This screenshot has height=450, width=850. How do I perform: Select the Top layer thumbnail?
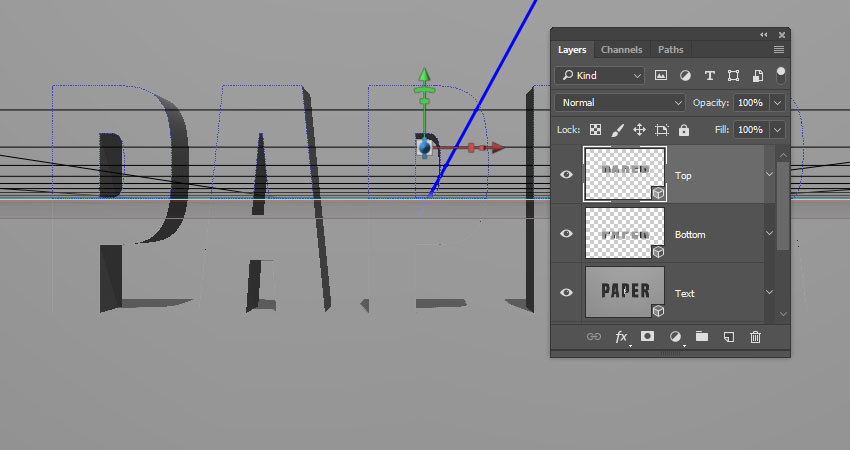(625, 174)
